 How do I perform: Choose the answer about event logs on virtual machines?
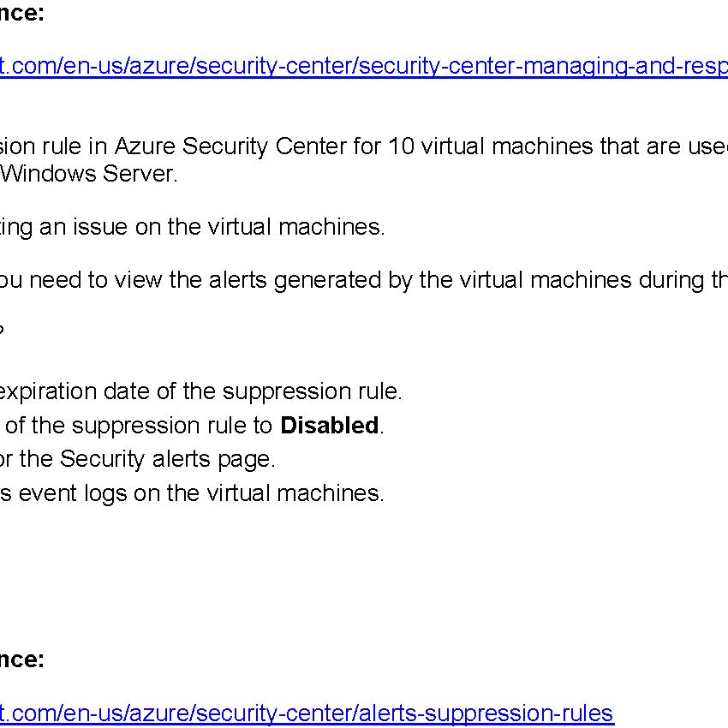pyautogui.click(x=192, y=492)
